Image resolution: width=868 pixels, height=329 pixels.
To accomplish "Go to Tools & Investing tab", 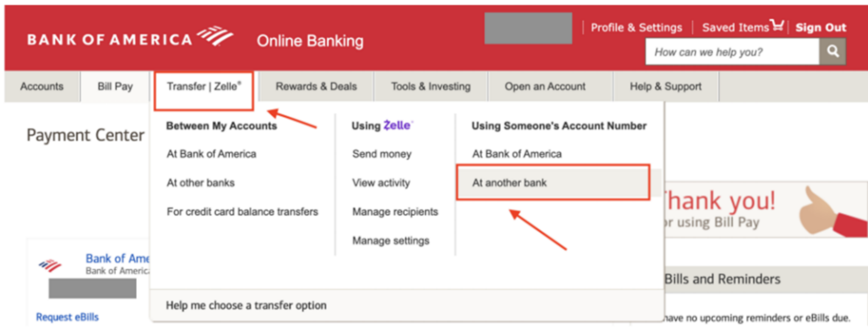I will [431, 86].
